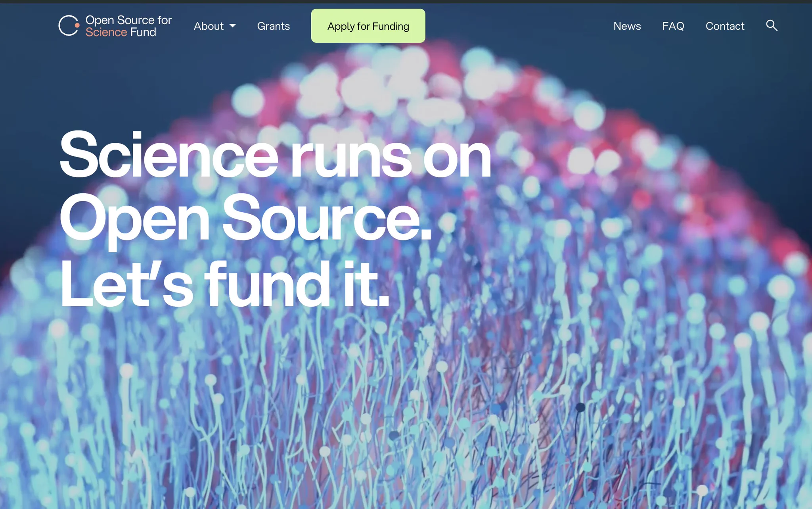Click the headline line 'Let's fund it.'
812x509 pixels.
(224, 283)
